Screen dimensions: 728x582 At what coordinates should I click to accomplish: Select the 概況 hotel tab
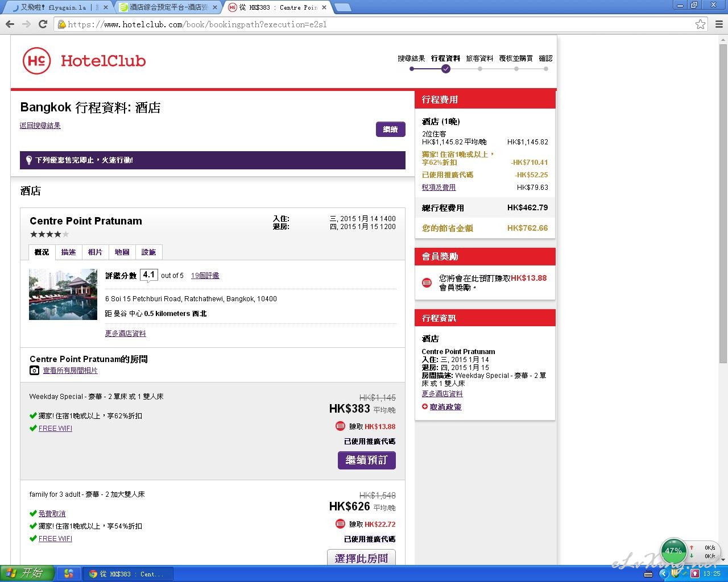pyautogui.click(x=42, y=252)
